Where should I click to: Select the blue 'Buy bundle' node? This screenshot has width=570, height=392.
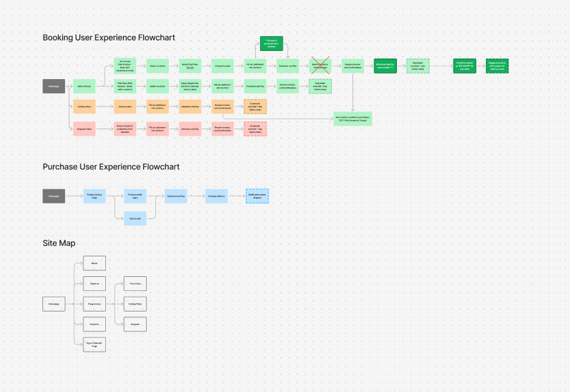tap(135, 218)
